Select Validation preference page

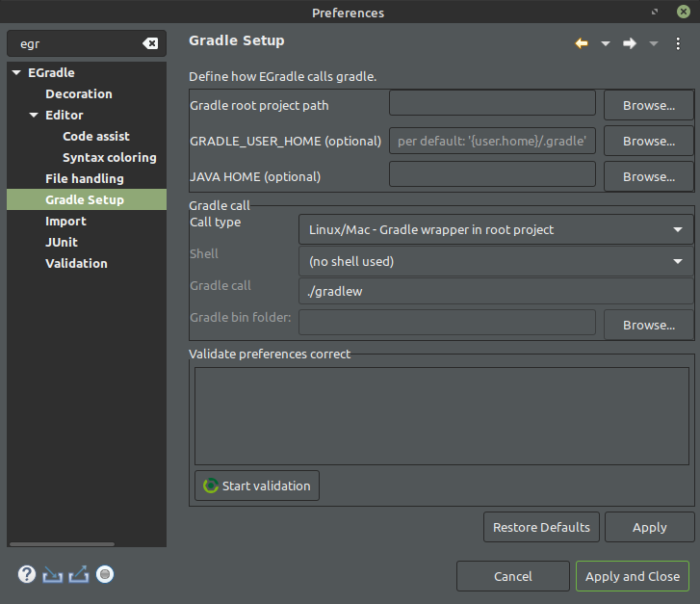click(x=76, y=264)
